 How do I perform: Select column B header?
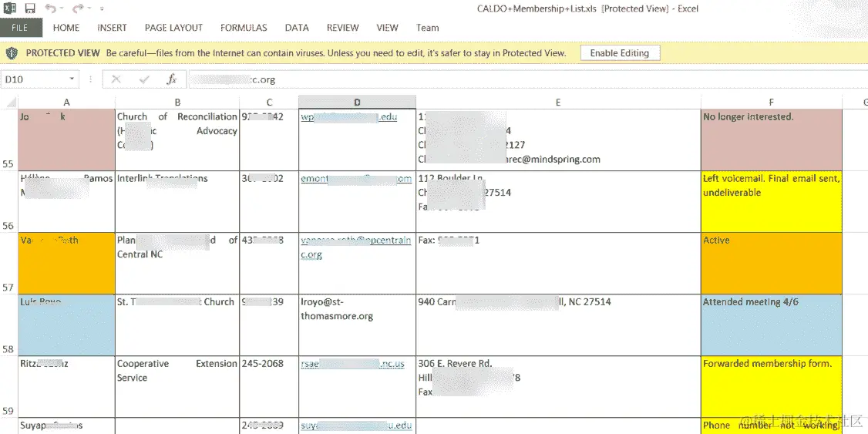pos(177,102)
